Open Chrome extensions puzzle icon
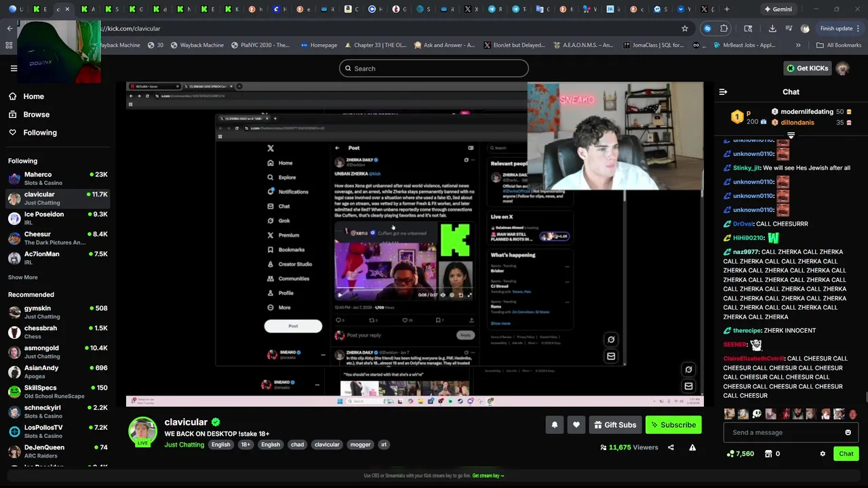868x488 pixels. tap(724, 28)
